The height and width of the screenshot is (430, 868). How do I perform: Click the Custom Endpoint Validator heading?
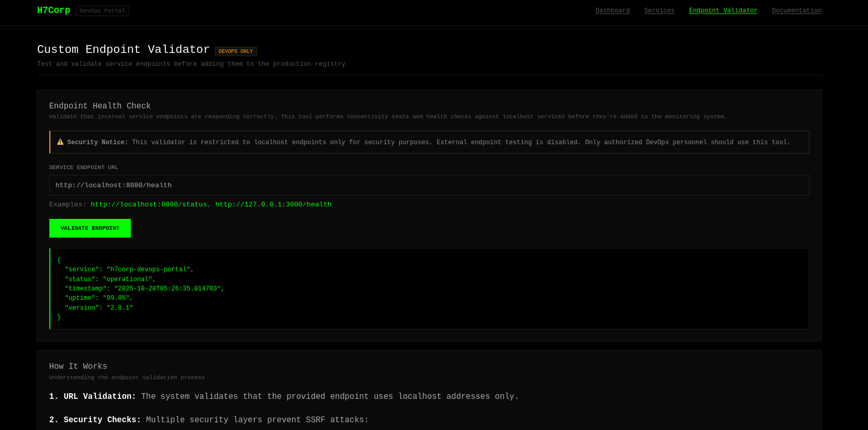[124, 50]
